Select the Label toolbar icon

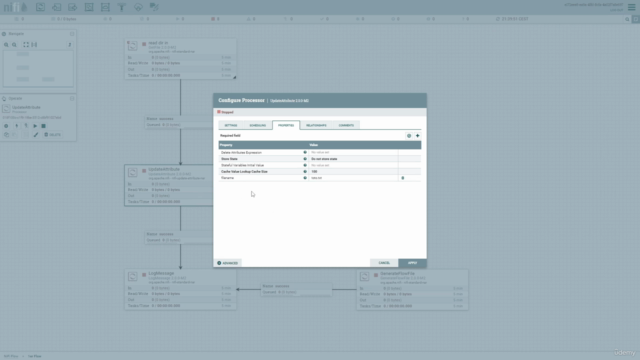154,7
